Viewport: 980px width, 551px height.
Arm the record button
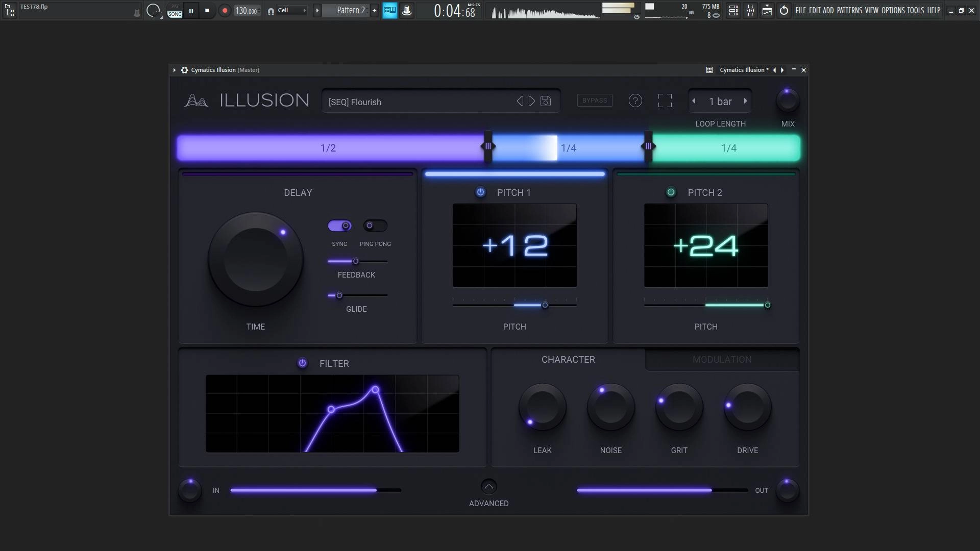[x=225, y=11]
